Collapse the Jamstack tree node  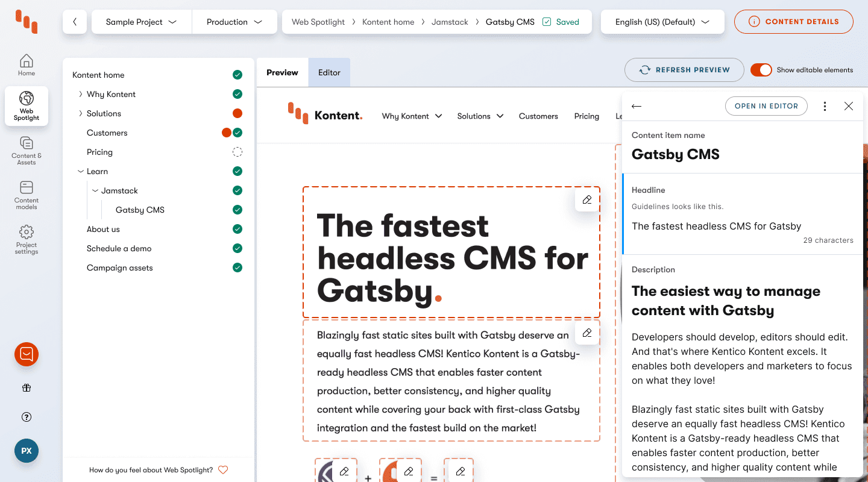coord(95,190)
